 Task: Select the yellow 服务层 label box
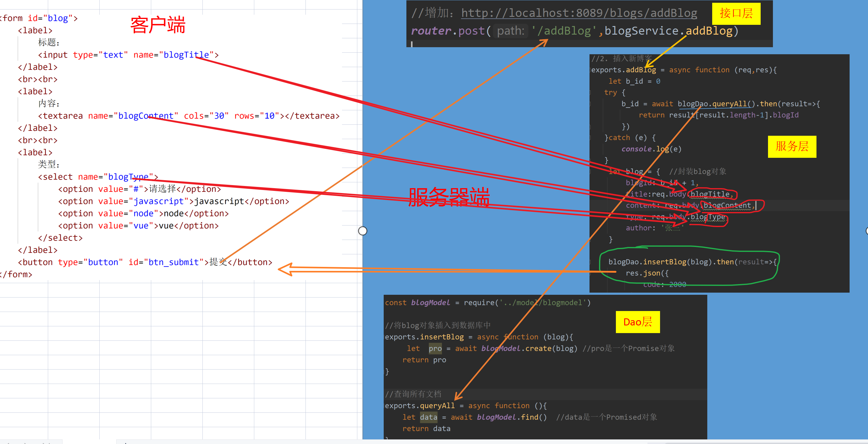[792, 146]
